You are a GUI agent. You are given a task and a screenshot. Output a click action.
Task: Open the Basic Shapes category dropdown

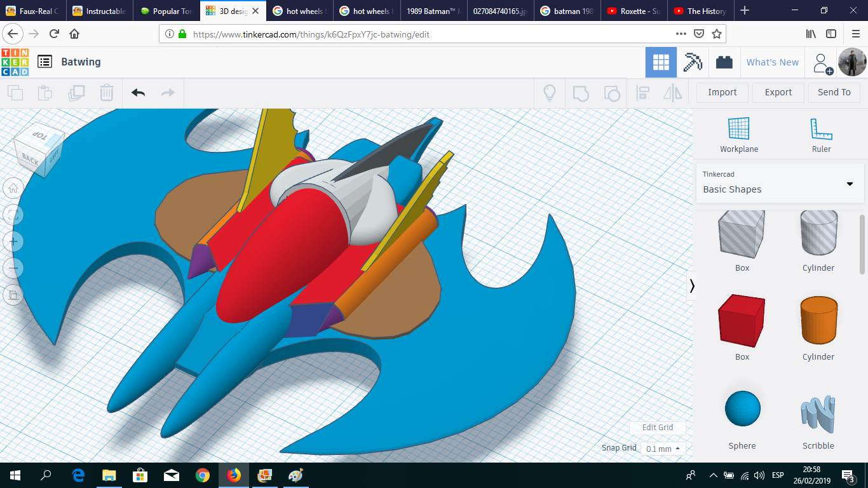tap(780, 182)
